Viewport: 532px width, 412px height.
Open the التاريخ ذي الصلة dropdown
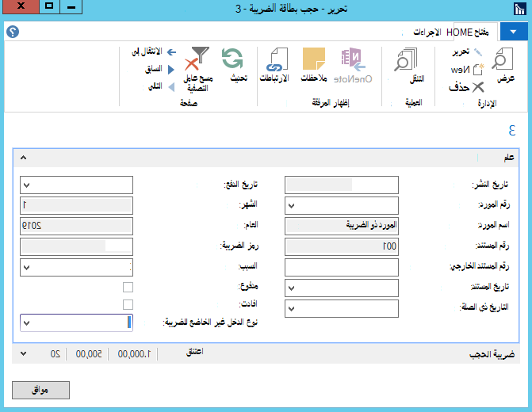292,309
